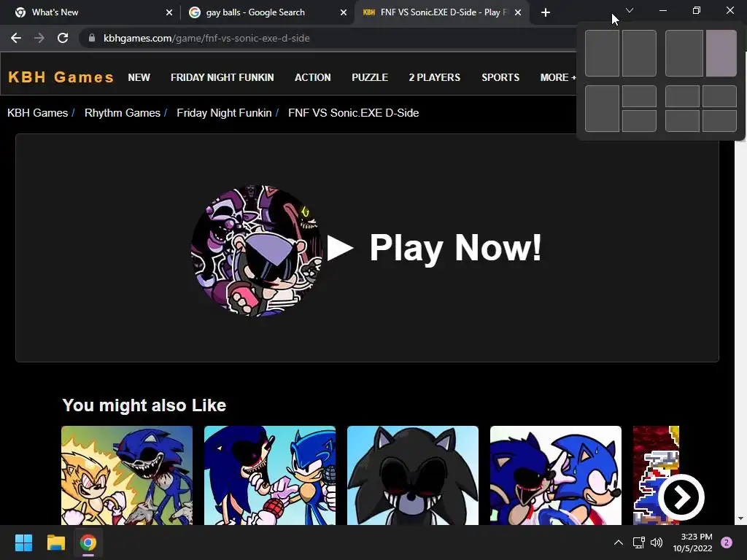Open the SPORTS games category

coord(500,77)
